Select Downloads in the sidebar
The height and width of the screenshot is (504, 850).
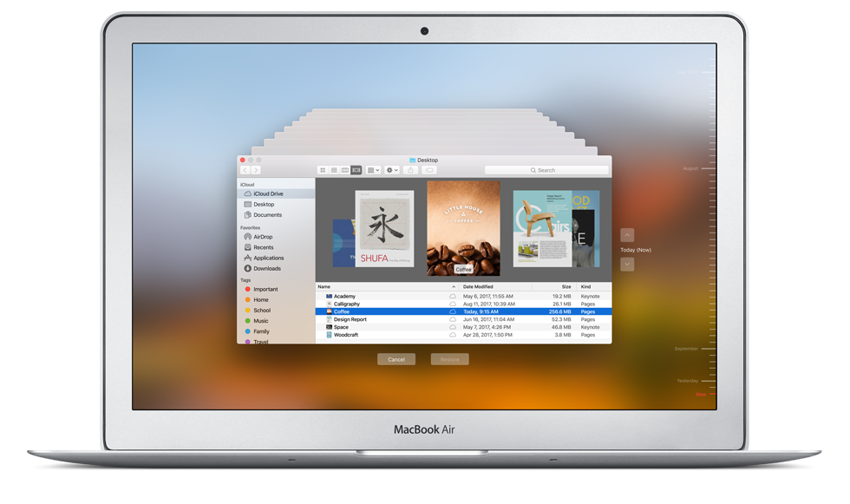tap(266, 269)
